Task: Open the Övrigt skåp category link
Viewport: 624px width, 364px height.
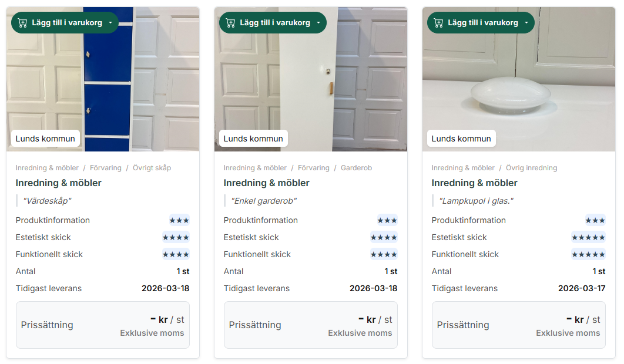Action: point(152,168)
